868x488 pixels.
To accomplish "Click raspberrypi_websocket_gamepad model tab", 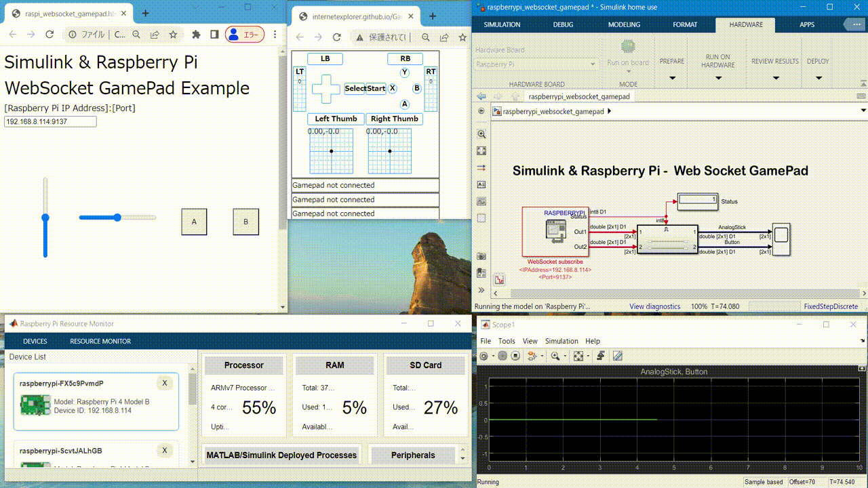I will [579, 96].
